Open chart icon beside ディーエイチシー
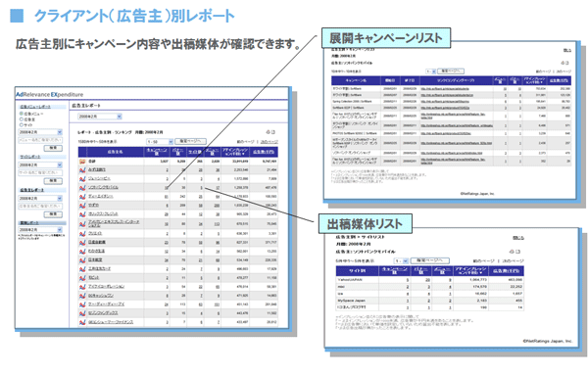 pyautogui.click(x=82, y=196)
